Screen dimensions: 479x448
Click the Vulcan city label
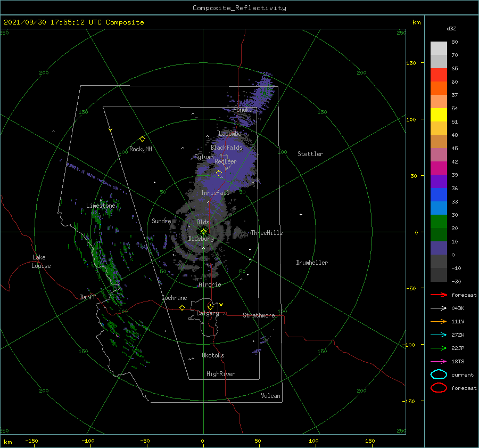click(271, 396)
